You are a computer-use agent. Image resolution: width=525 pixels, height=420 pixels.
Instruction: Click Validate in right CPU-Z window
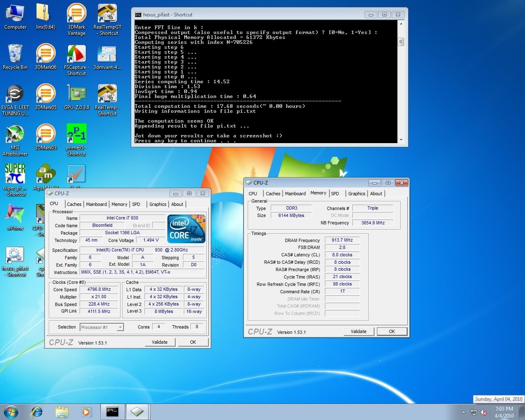[358, 331]
